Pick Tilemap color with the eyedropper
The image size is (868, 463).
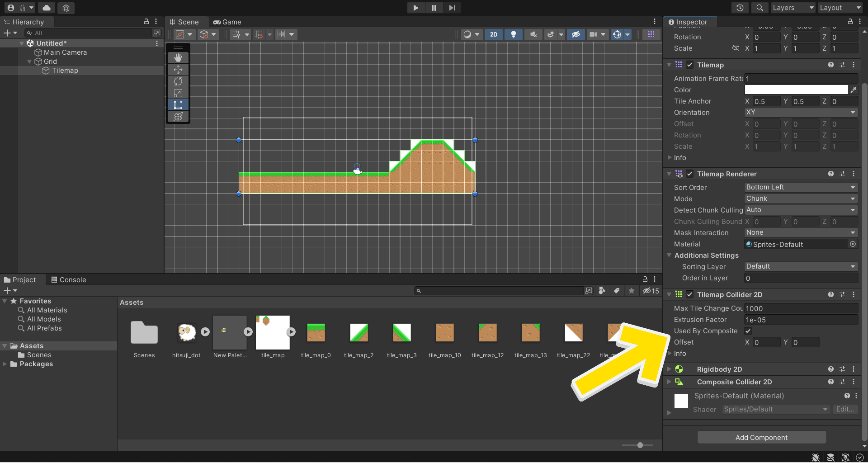(x=854, y=90)
